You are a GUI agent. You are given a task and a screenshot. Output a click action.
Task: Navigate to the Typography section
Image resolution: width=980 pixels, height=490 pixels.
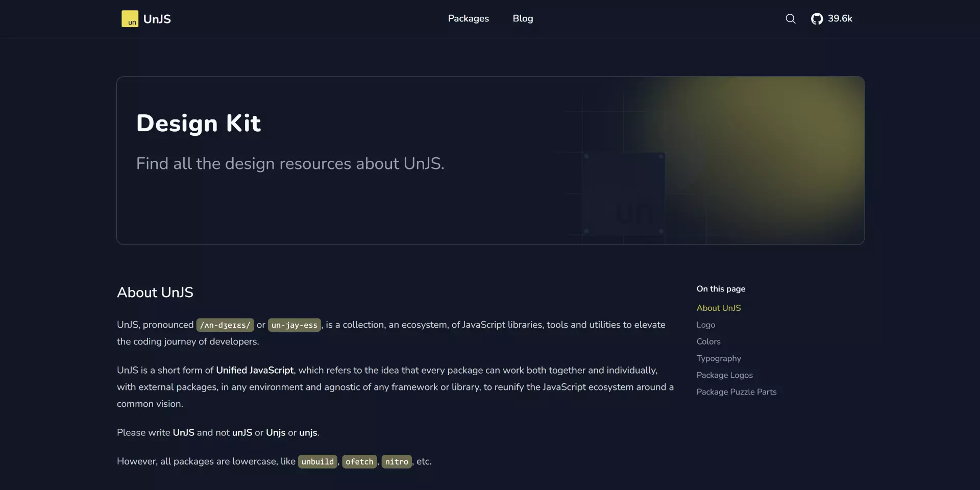point(719,358)
